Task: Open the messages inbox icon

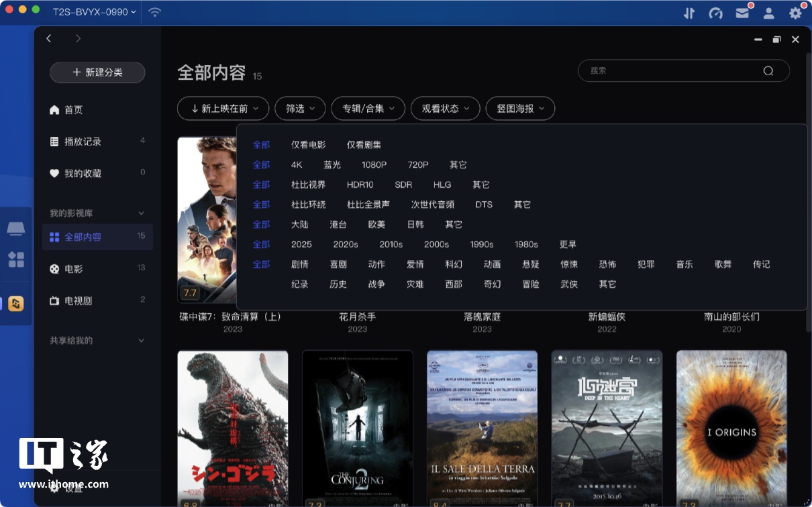Action: coord(742,13)
